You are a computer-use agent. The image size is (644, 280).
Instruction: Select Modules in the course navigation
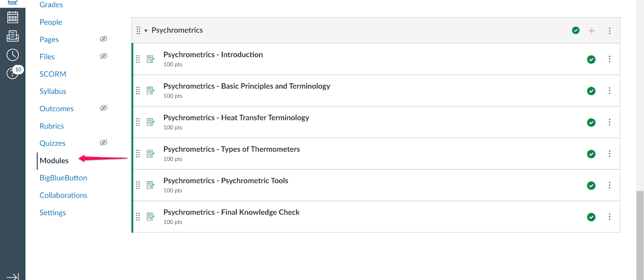[x=54, y=161]
